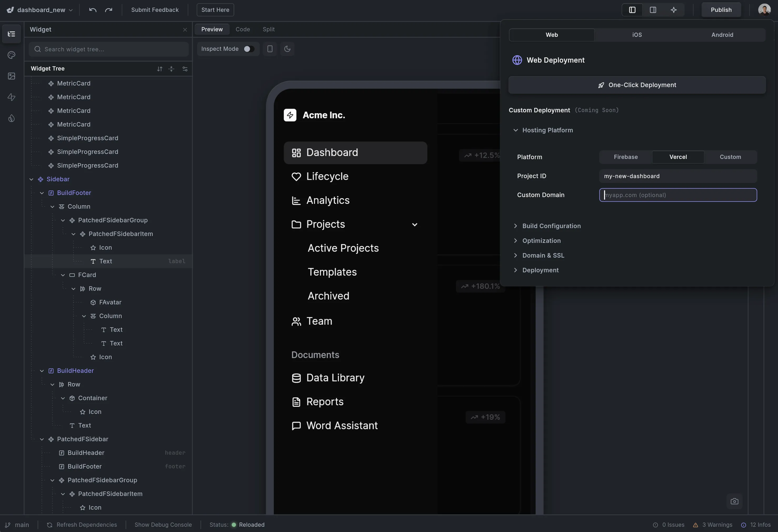The height and width of the screenshot is (532, 778).
Task: Select the Widget Tree panel icon
Action: coord(11,33)
